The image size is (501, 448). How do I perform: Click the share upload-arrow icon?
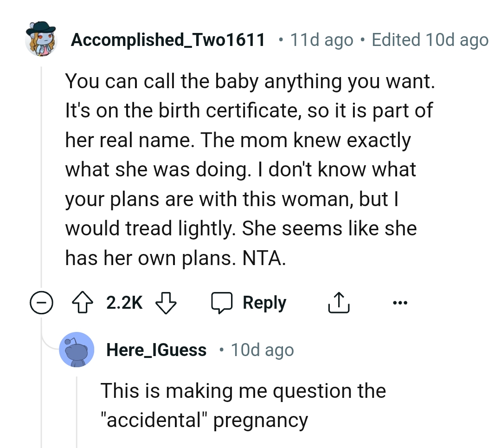pos(339,302)
